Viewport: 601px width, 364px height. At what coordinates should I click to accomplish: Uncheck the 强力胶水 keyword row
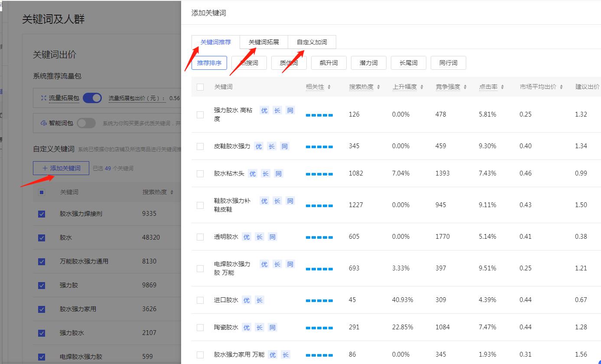pyautogui.click(x=42, y=333)
